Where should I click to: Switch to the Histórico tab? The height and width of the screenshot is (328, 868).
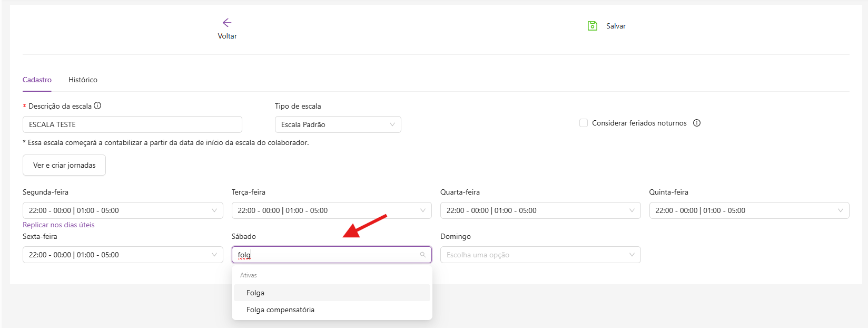[83, 80]
